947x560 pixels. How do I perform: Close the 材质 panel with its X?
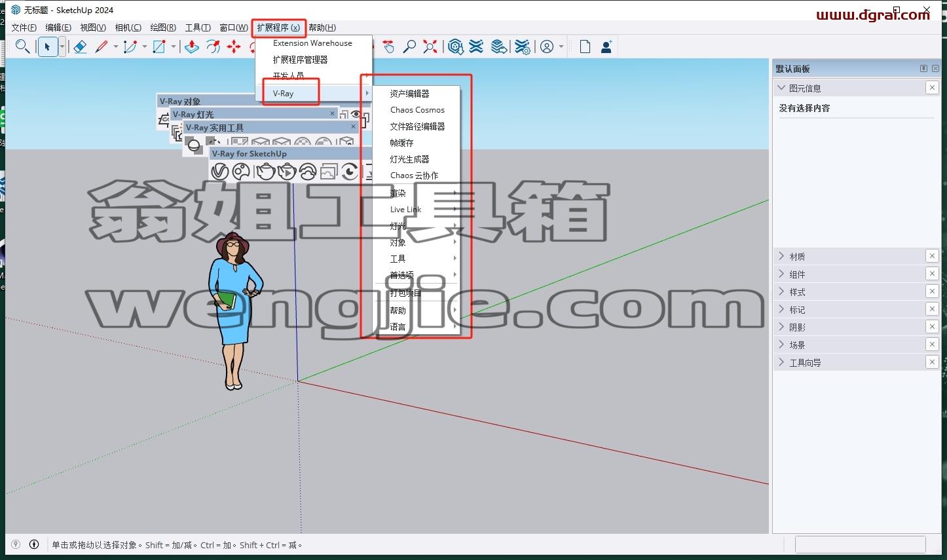(932, 256)
